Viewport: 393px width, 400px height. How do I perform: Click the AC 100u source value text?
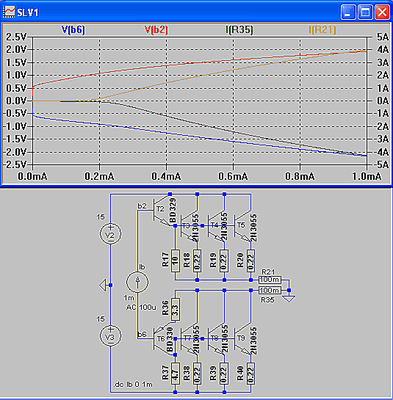click(141, 307)
